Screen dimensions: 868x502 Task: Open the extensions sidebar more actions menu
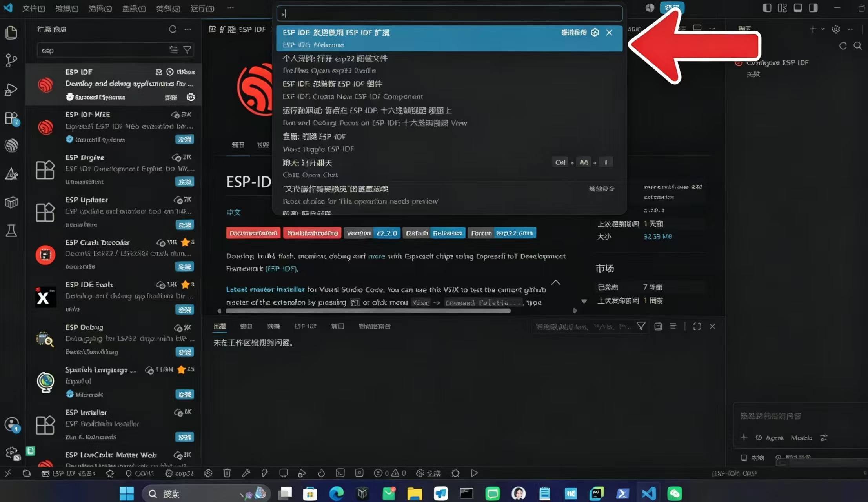point(188,29)
